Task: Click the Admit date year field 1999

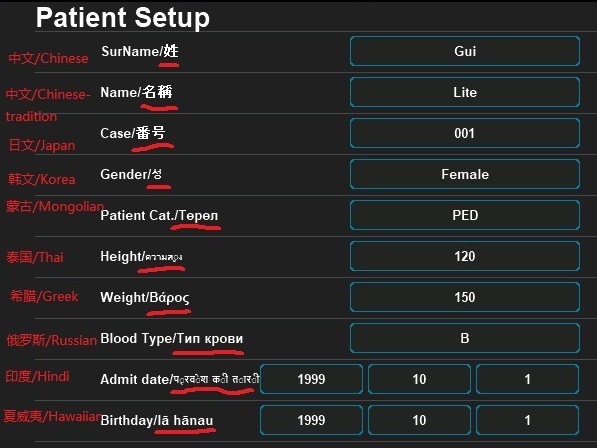Action: coord(311,379)
